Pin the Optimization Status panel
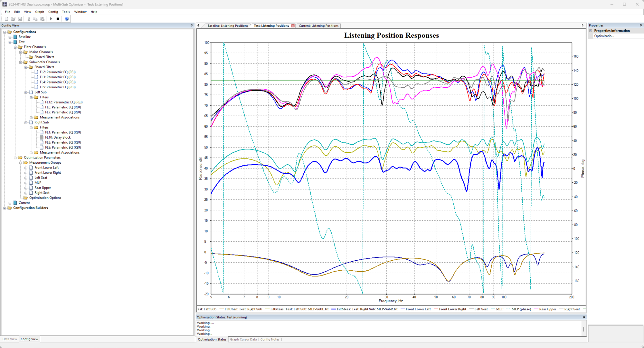The width and height of the screenshot is (644, 348). pos(584,317)
